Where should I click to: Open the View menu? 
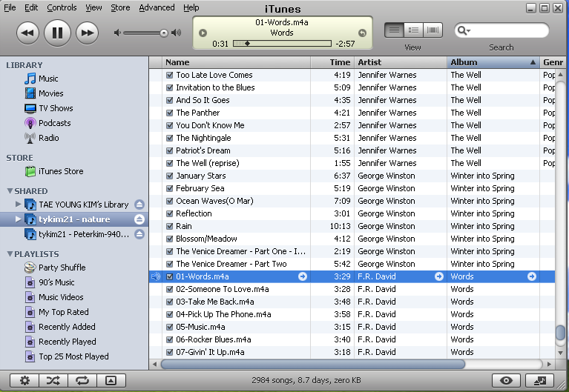point(93,7)
